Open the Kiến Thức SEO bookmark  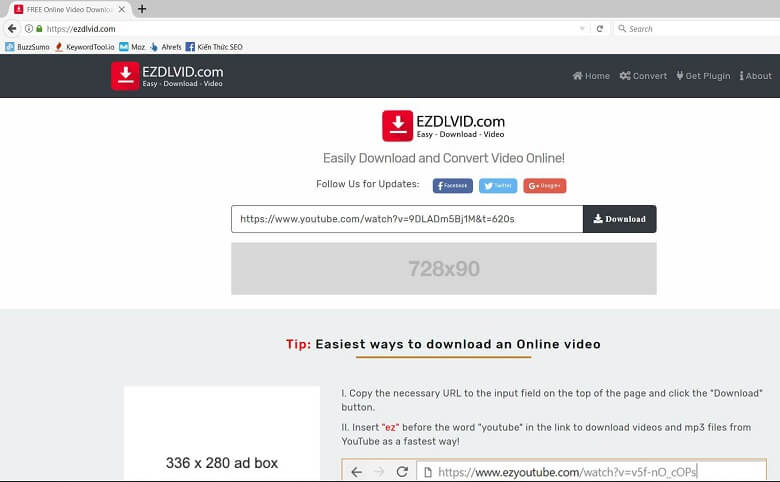tap(214, 47)
